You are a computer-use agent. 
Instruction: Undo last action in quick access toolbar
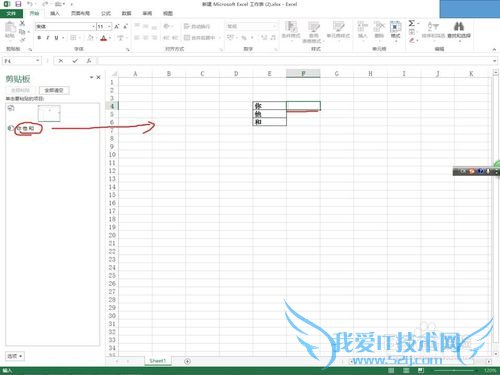click(x=30, y=4)
